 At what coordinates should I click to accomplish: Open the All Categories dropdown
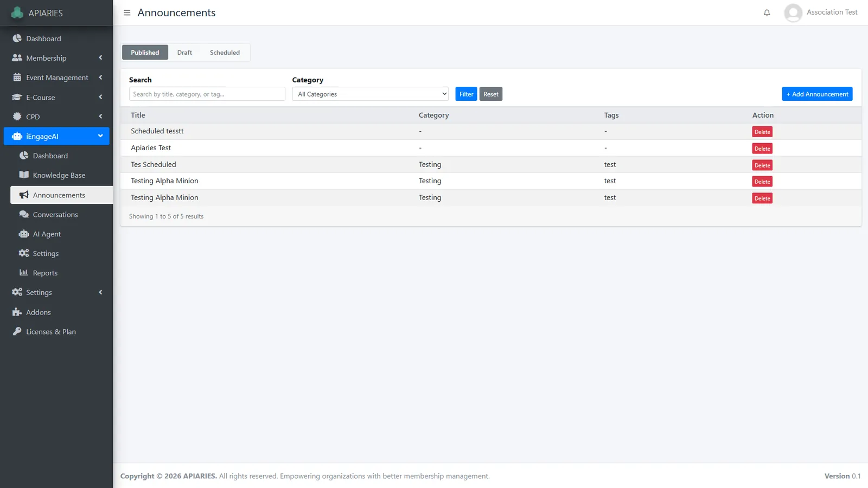(370, 94)
